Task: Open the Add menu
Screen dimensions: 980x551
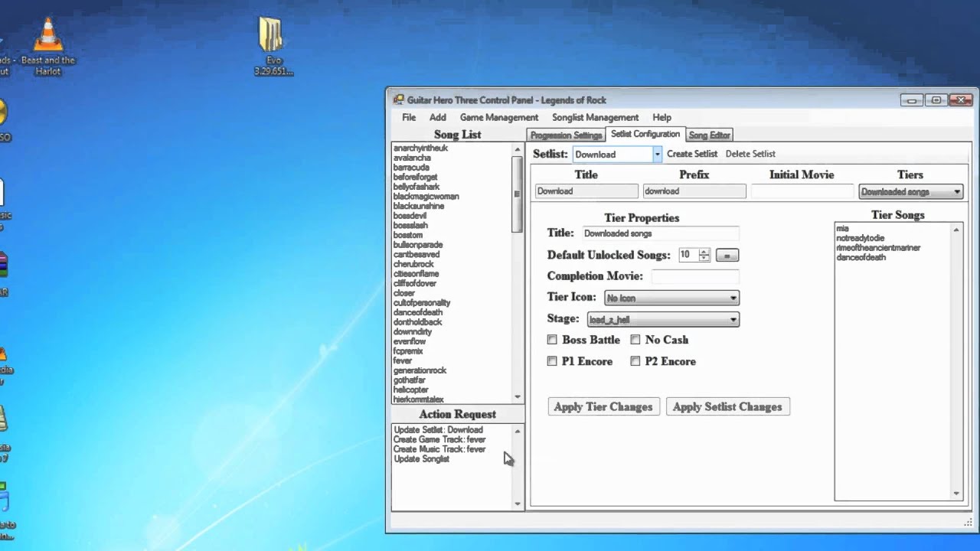Action: point(437,117)
